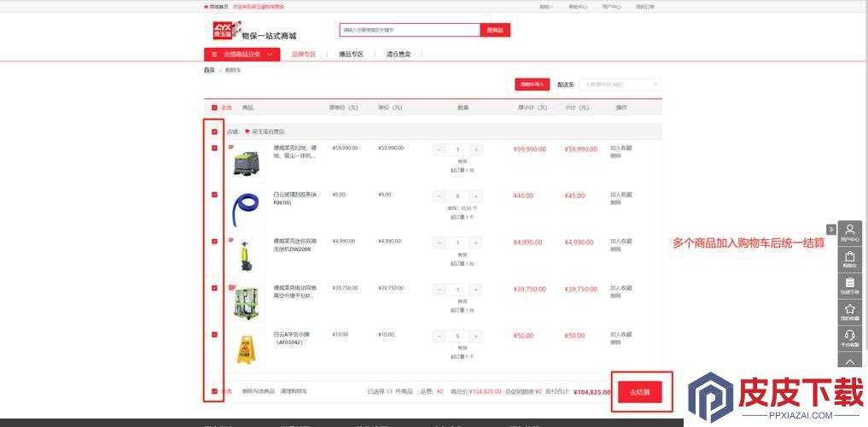Click the mall home icon at top left
868x427 pixels.
(x=206, y=7)
